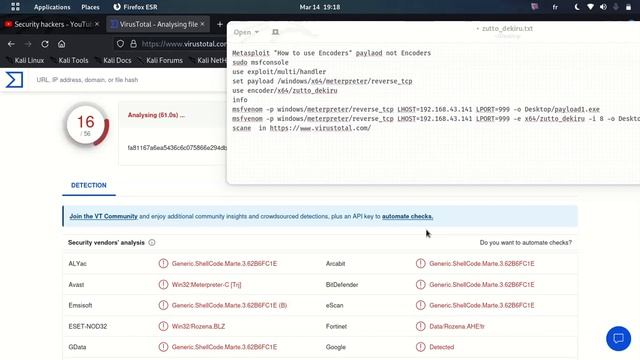Open Kali Tools bookmark
Image resolution: width=640 pixels, height=360 pixels.
coord(69,60)
